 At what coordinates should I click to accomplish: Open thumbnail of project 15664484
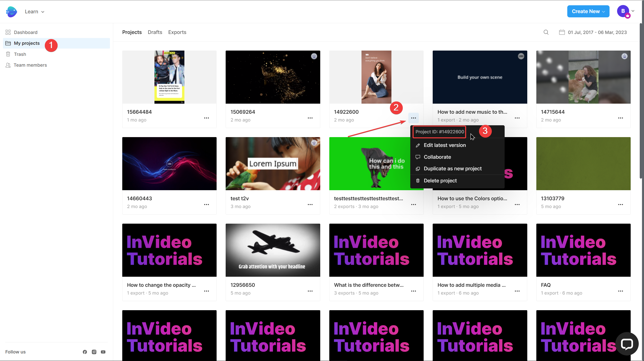(169, 77)
